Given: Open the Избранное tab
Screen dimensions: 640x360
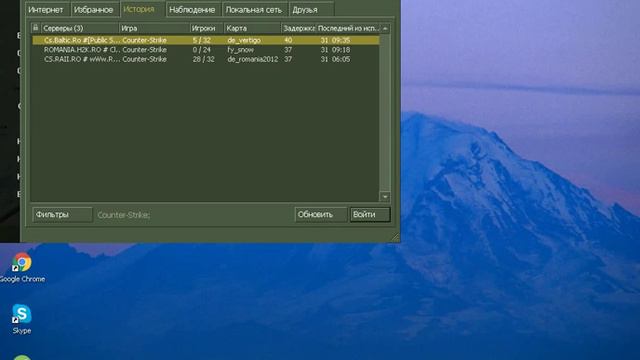Looking at the screenshot, I should (x=94, y=9).
